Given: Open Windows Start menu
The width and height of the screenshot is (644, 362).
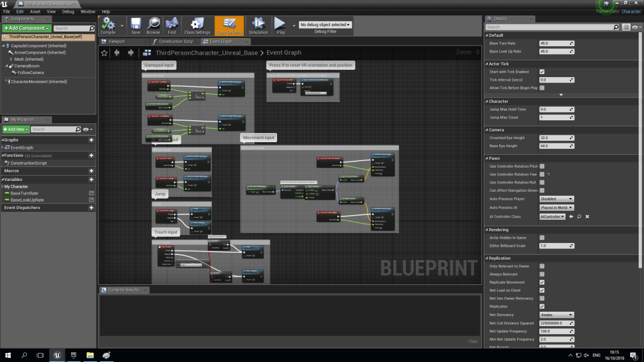Looking at the screenshot, I should point(8,355).
